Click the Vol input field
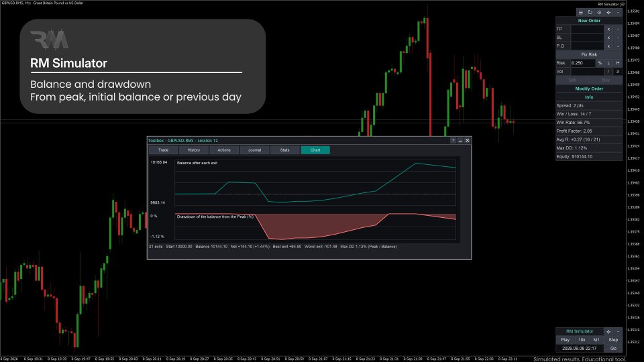The height and width of the screenshot is (362, 644). (x=588, y=72)
